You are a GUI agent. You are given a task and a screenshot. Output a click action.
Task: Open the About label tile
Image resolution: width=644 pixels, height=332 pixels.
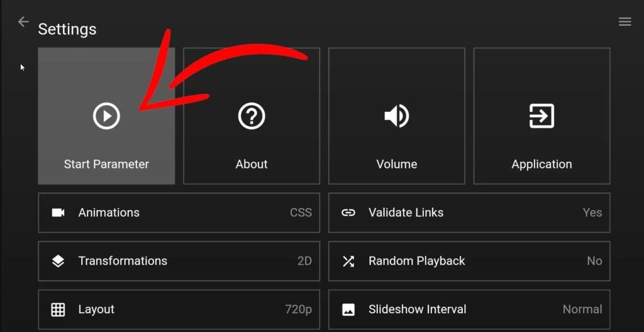point(252,164)
